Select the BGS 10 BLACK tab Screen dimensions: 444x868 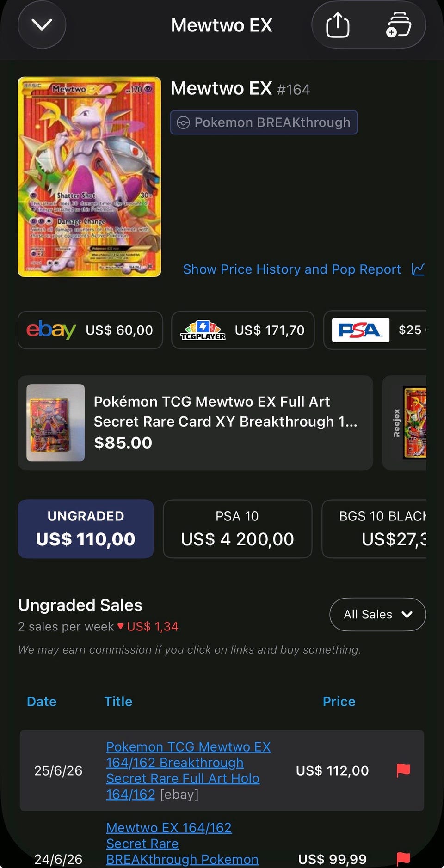click(374, 529)
